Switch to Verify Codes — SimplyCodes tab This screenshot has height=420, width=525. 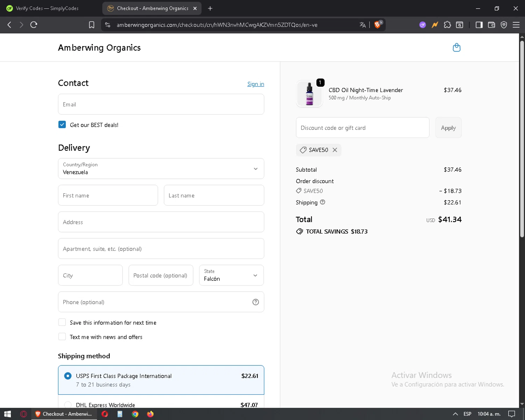coord(47,8)
